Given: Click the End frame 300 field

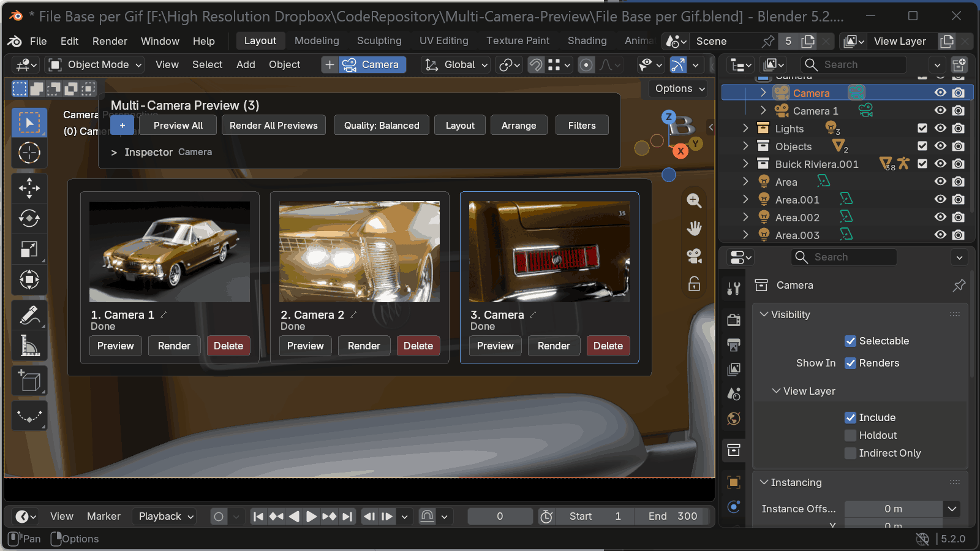Looking at the screenshot, I should [x=673, y=516].
